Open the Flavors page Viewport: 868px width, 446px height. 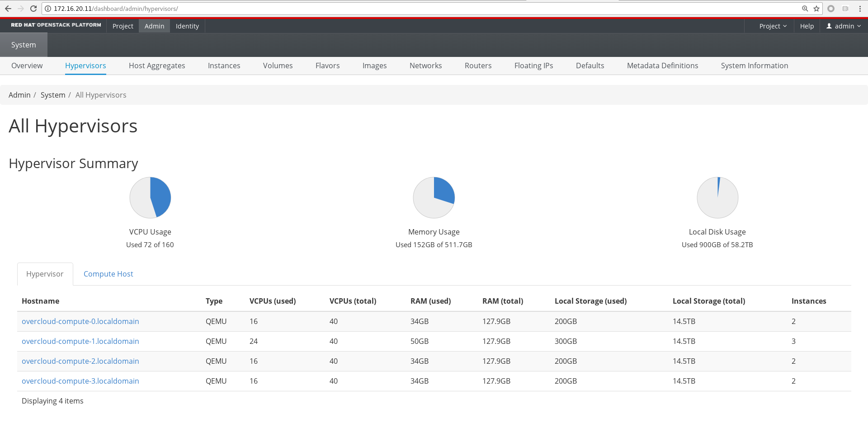[x=328, y=66]
